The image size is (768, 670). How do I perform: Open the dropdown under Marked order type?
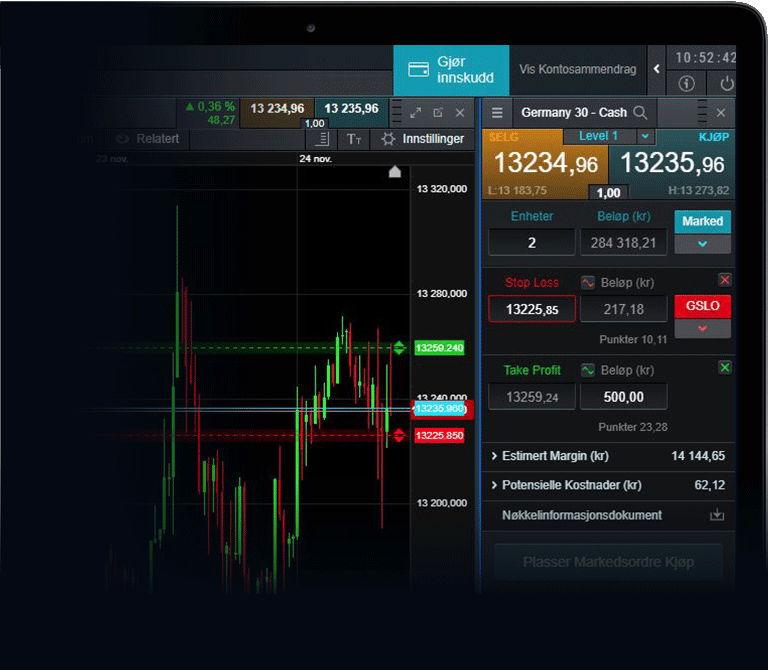[x=702, y=244]
